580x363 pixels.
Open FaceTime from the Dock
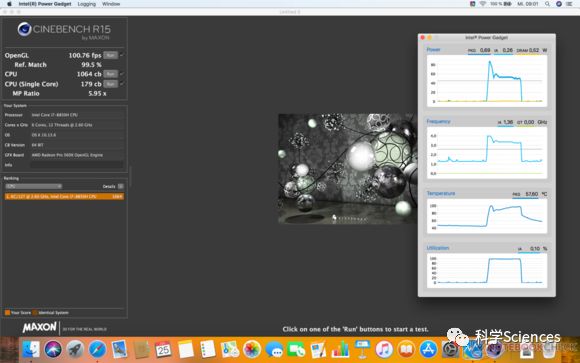point(296,349)
